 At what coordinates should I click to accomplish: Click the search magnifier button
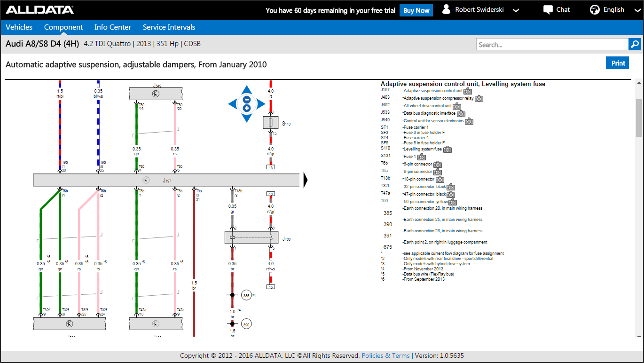(635, 44)
